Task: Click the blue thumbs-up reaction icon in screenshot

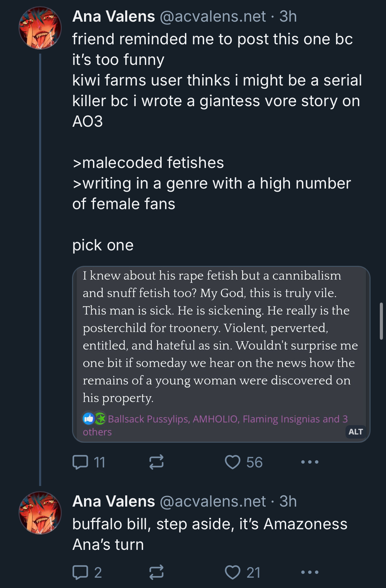Action: point(89,418)
